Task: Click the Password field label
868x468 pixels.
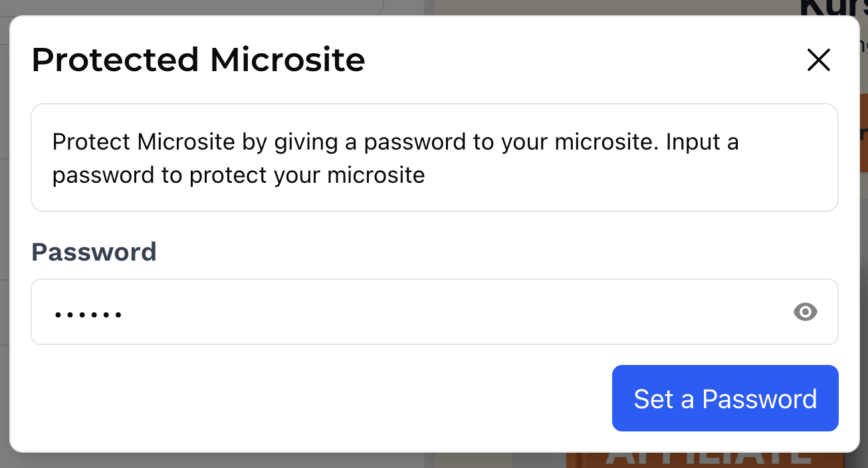Action: [x=94, y=252]
